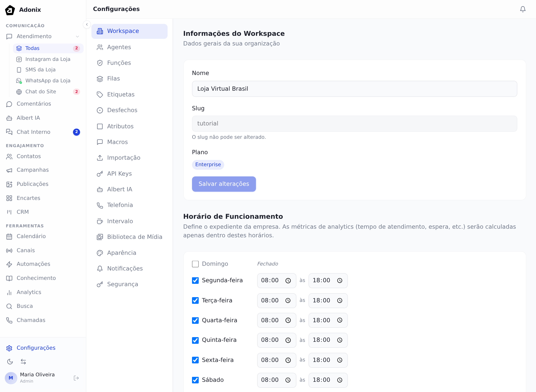Select the Todas conversations filter
The width and height of the screenshot is (536, 392).
pyautogui.click(x=48, y=48)
